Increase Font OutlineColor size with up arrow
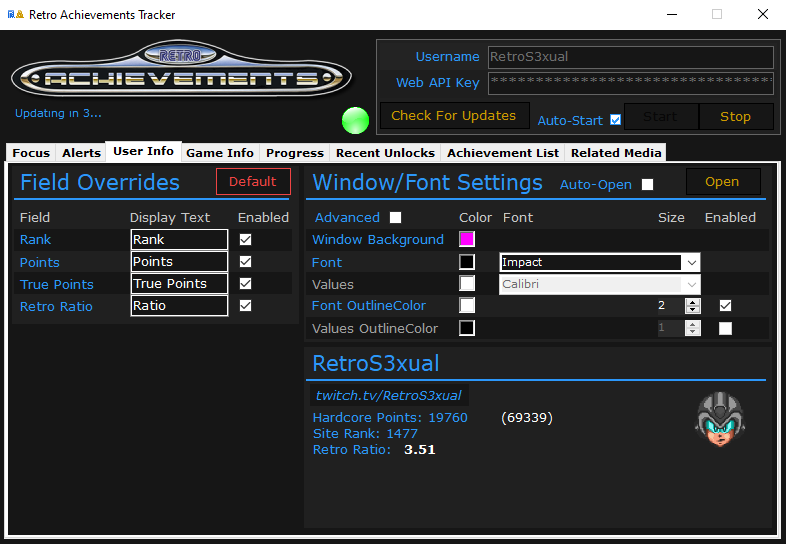Image resolution: width=786 pixels, height=544 pixels. coord(693,302)
